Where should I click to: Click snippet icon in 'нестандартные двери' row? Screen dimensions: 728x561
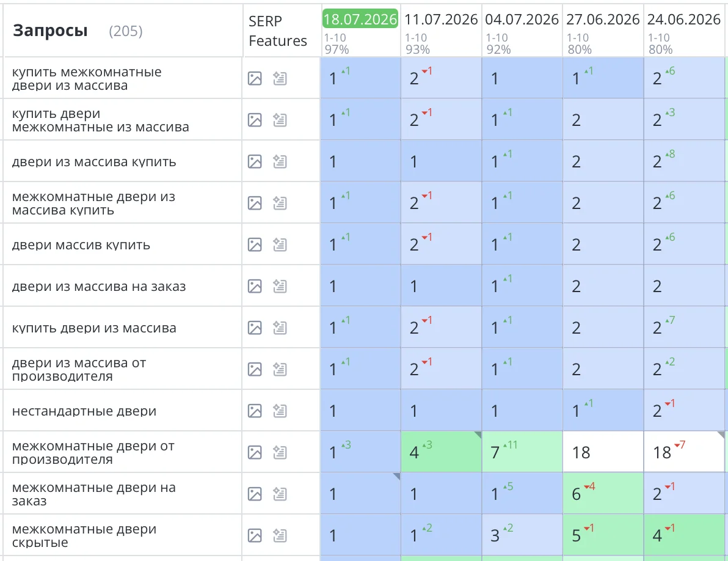280,411
